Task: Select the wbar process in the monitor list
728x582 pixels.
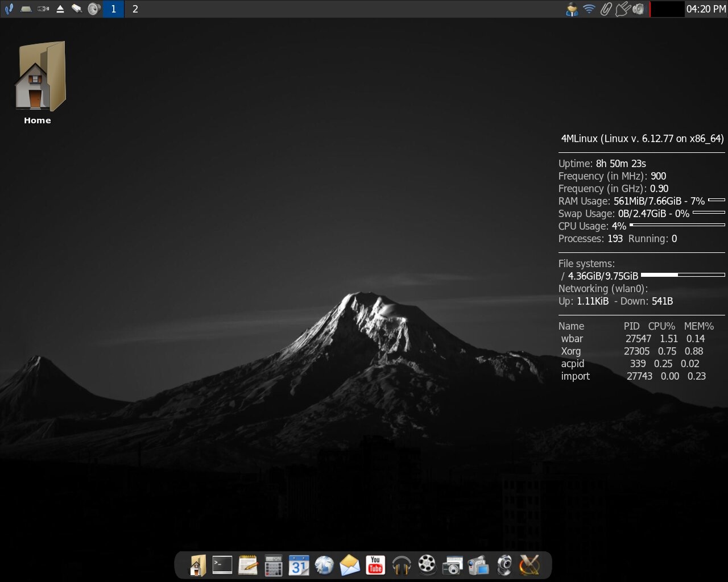Action: pyautogui.click(x=572, y=338)
